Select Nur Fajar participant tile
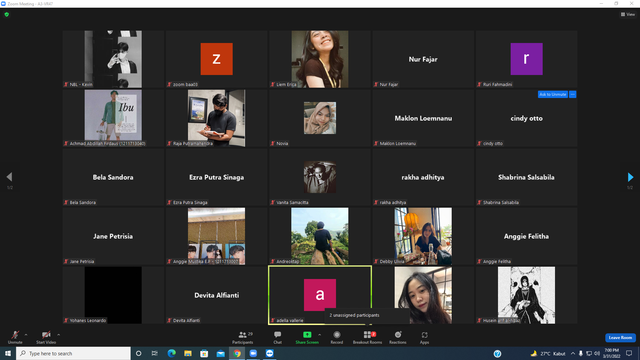Viewport: 640px width, 360px height. tap(423, 59)
